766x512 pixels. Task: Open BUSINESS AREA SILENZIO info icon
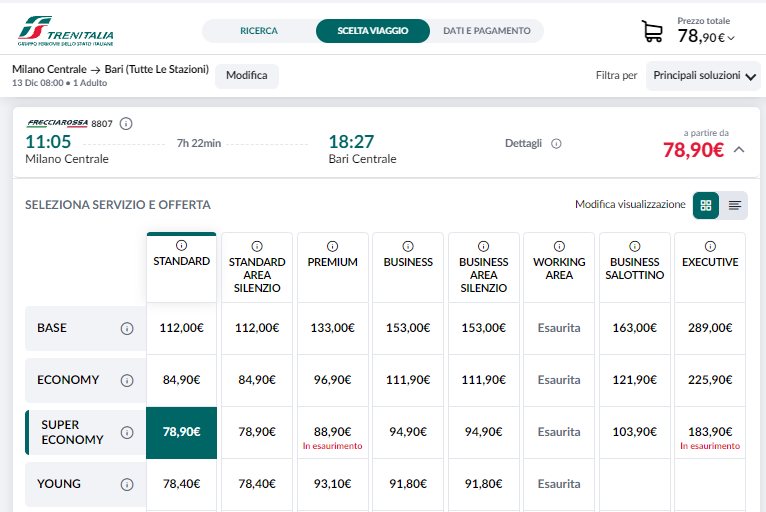484,246
